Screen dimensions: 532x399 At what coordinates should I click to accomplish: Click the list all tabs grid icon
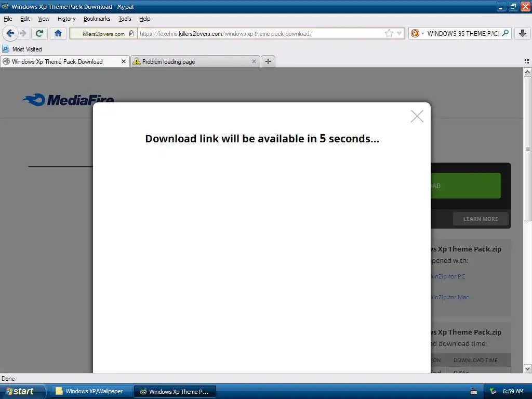click(527, 61)
